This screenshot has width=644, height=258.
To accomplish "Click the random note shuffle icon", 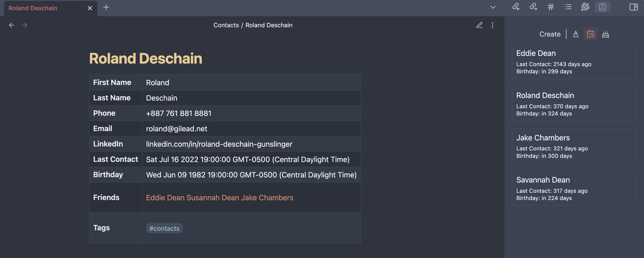I will [x=585, y=7].
